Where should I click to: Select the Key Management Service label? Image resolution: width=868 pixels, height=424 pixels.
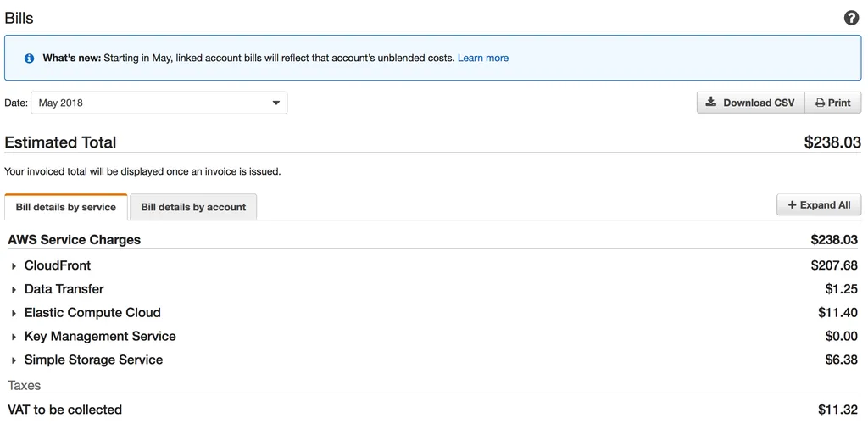pyautogui.click(x=100, y=336)
